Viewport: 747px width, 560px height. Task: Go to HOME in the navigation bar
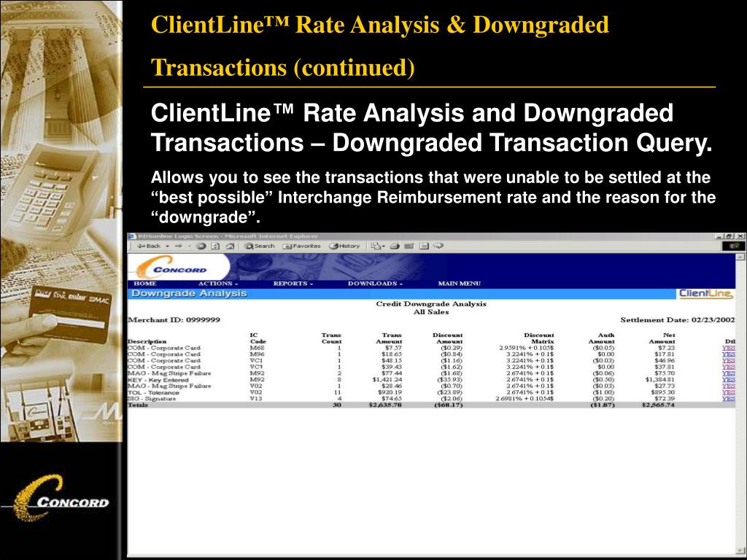point(145,284)
